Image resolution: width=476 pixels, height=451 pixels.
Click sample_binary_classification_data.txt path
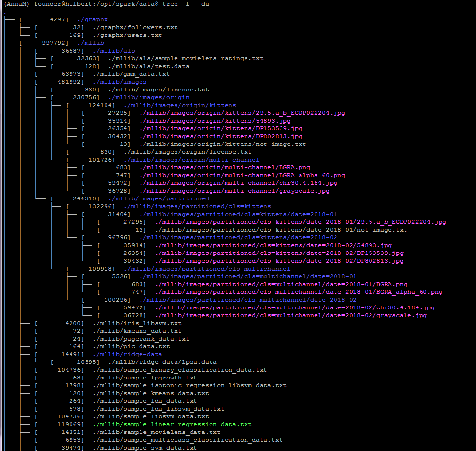pyautogui.click(x=180, y=370)
